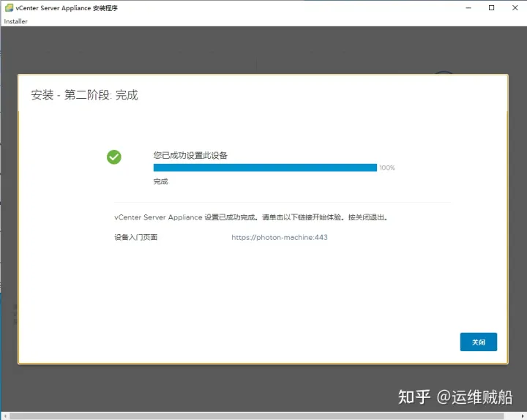The image size is (527, 420).
Task: Click the 完成 status text under progress bar
Action: tap(160, 181)
